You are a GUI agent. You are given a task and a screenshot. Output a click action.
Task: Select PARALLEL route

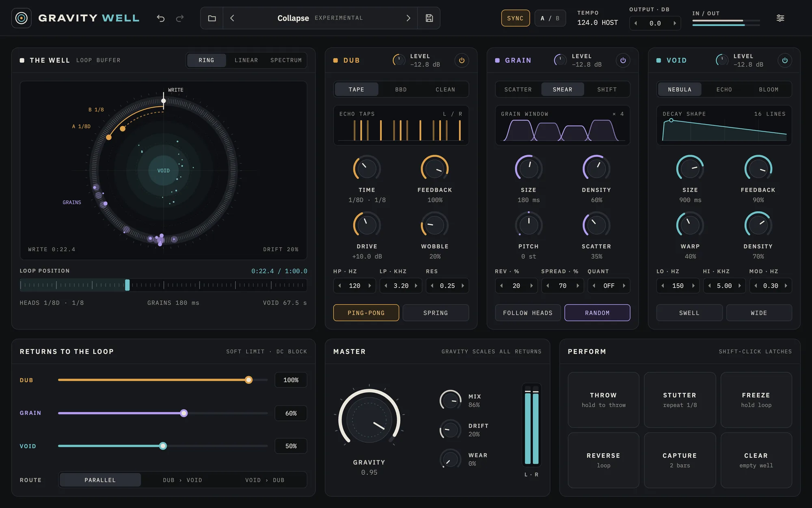[x=100, y=480]
